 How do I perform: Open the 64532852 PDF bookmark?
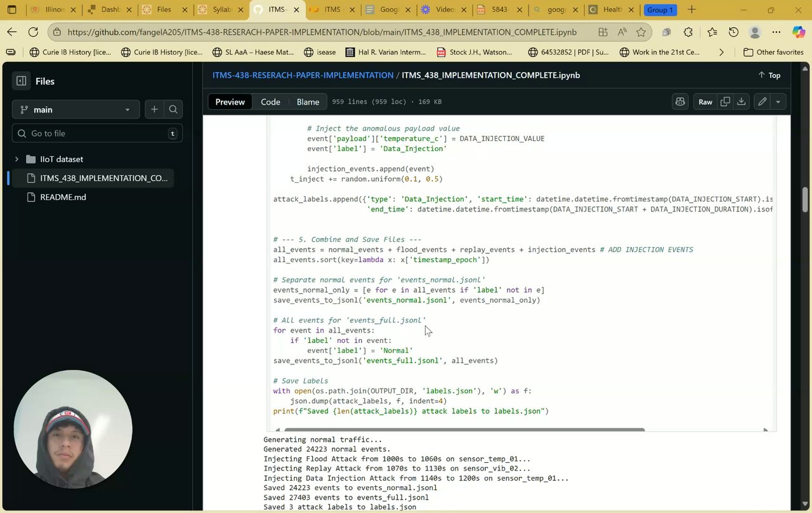point(568,52)
